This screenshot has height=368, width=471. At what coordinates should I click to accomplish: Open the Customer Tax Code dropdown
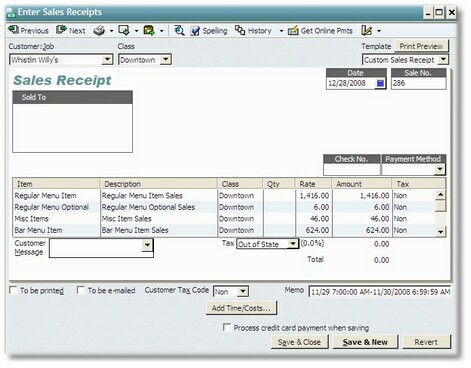click(x=243, y=292)
